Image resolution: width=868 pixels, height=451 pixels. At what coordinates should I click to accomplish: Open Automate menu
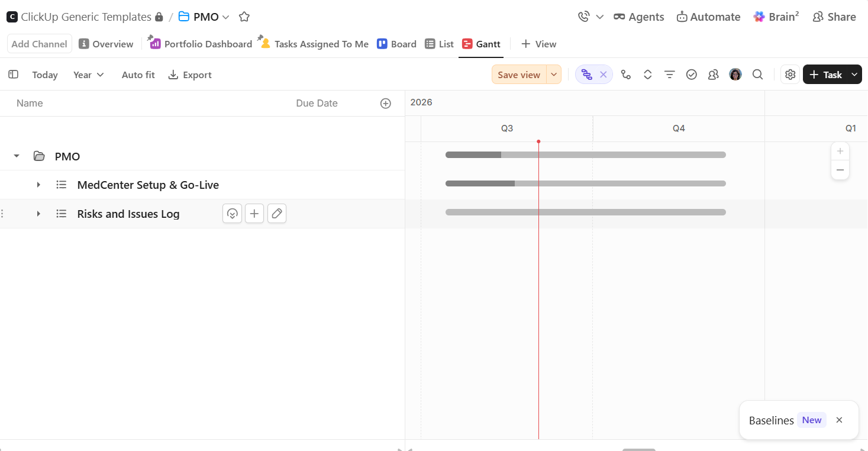coord(708,17)
